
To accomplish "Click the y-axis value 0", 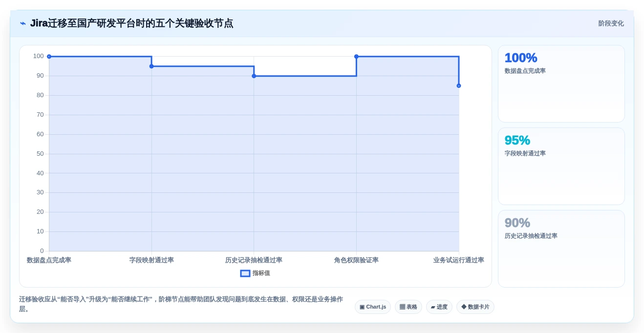I will pyautogui.click(x=42, y=251).
